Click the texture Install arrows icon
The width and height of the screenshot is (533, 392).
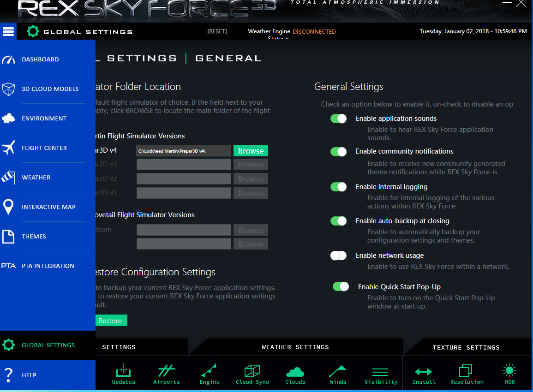[424, 372]
